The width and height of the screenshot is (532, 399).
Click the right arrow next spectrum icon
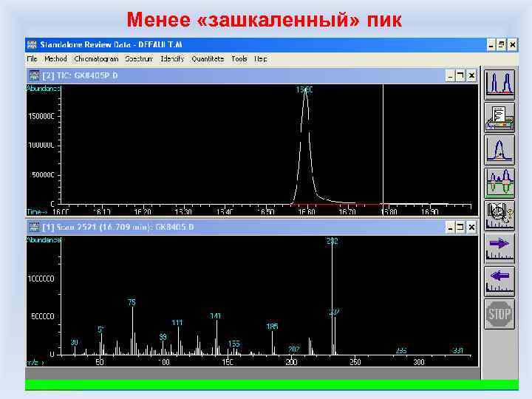point(499,248)
